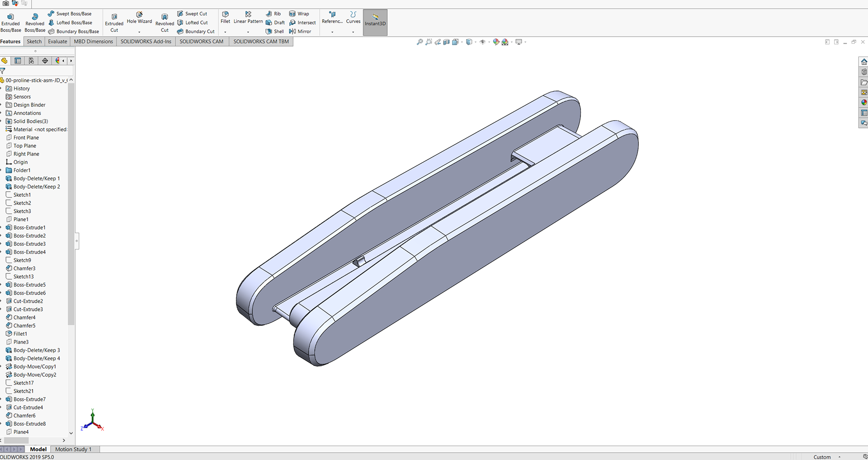Open the Curves dropdown arrow

tap(353, 32)
